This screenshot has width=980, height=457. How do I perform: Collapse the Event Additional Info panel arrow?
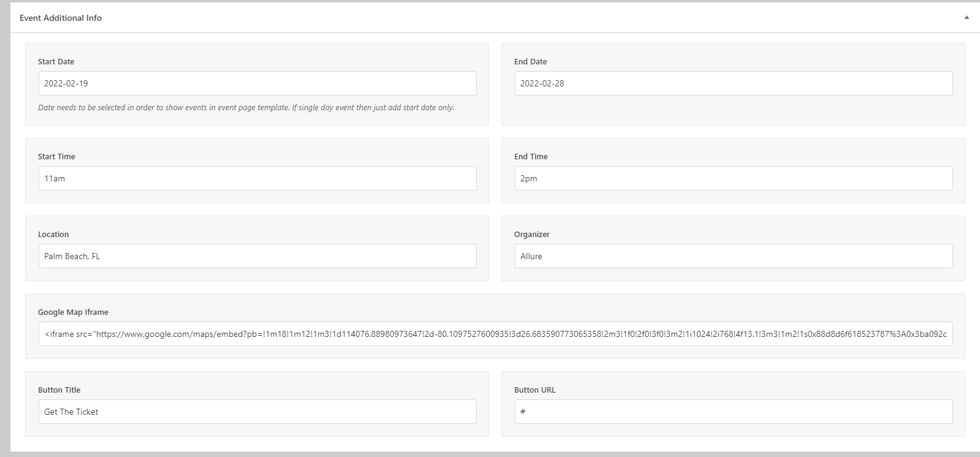point(967,18)
